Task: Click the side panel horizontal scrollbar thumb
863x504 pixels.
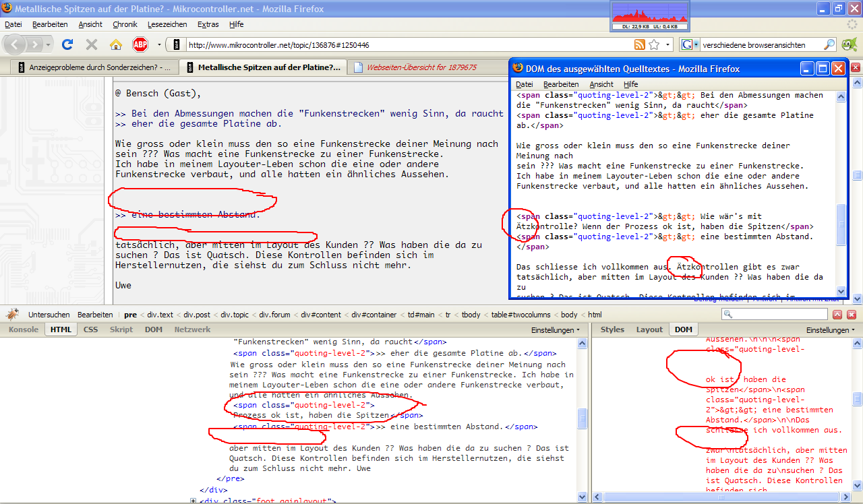Action: click(x=720, y=497)
